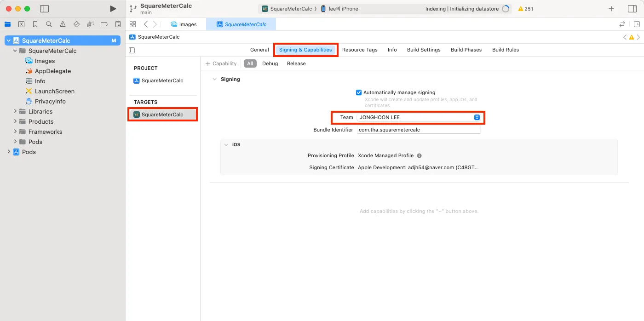Run the app with the play button
This screenshot has height=321, width=644.
pos(113,9)
